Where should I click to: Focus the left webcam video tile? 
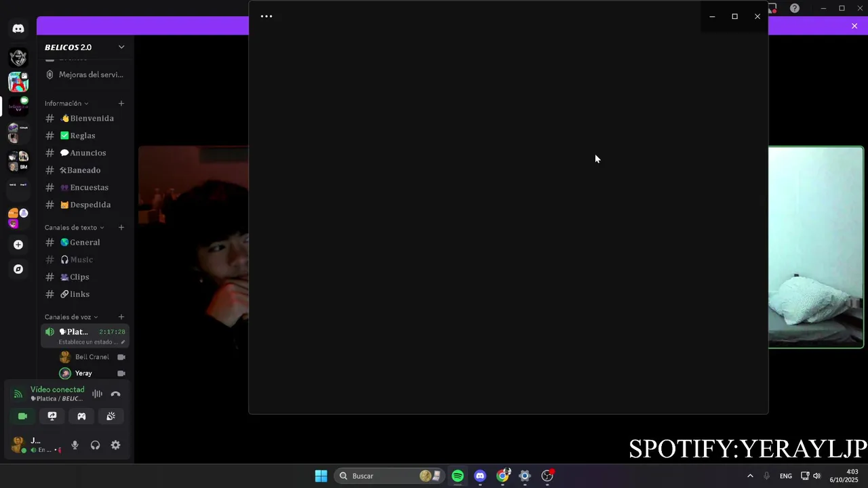[x=193, y=247]
